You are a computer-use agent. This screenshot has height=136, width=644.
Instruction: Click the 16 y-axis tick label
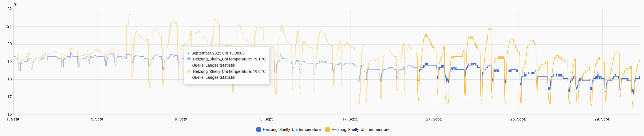click(10, 114)
